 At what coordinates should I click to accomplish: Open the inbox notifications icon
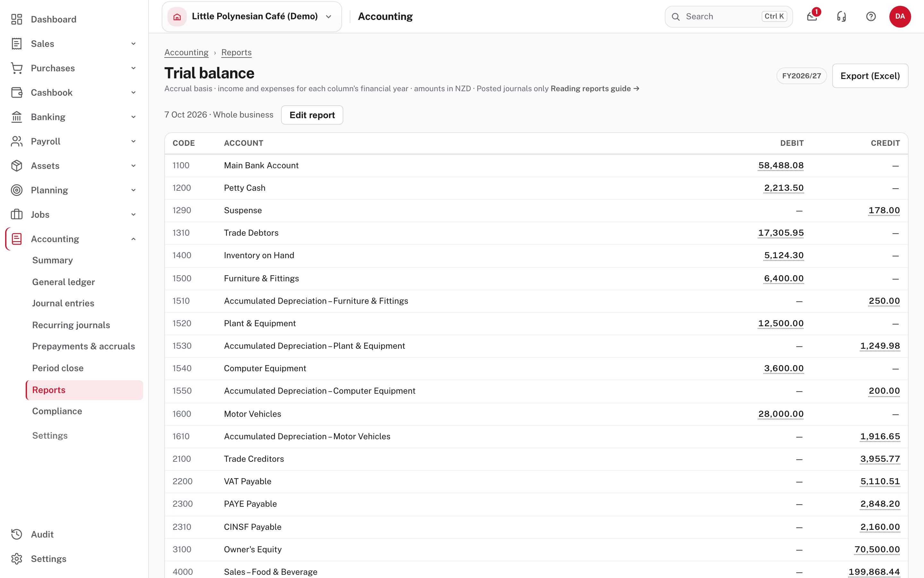[812, 16]
